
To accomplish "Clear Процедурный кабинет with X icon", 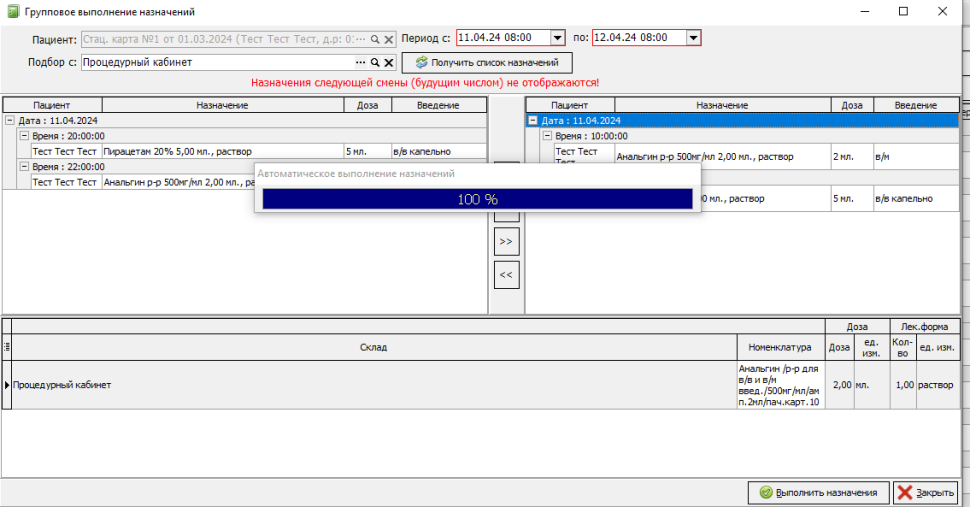I will pyautogui.click(x=389, y=63).
